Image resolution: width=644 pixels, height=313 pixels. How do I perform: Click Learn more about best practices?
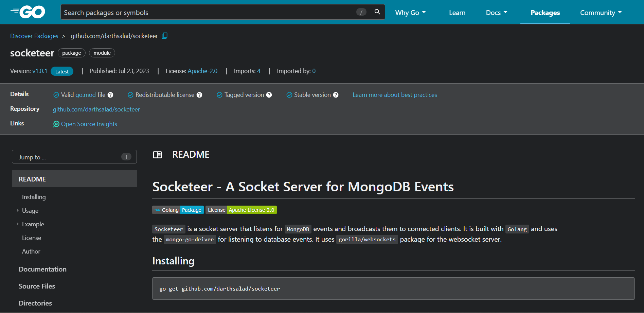(395, 95)
